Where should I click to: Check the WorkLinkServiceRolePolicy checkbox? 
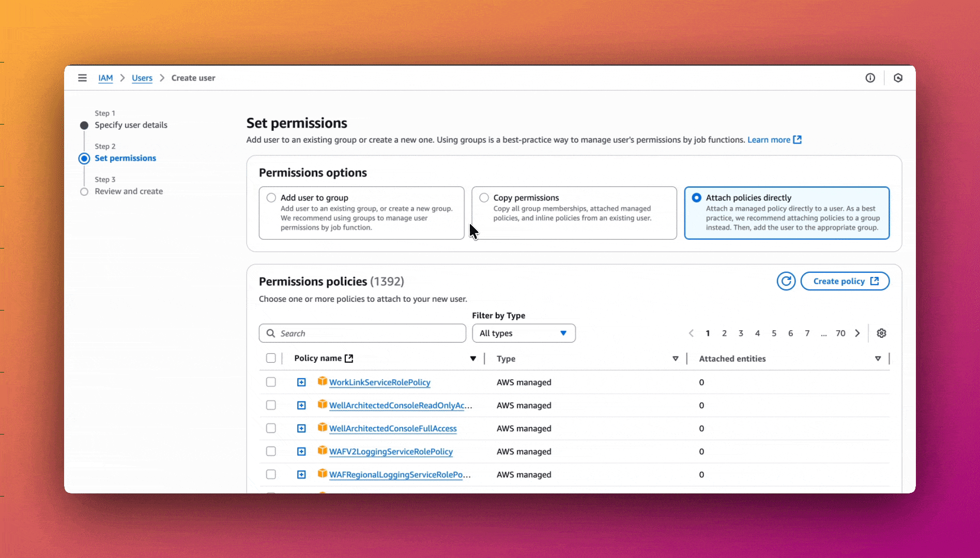(x=271, y=382)
